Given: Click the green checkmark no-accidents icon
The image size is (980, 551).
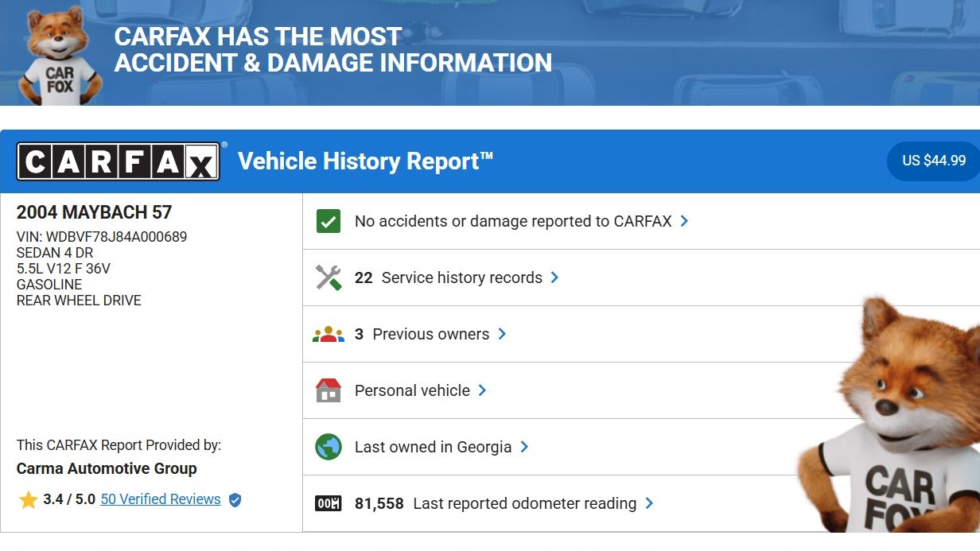Looking at the screenshot, I should click(328, 221).
